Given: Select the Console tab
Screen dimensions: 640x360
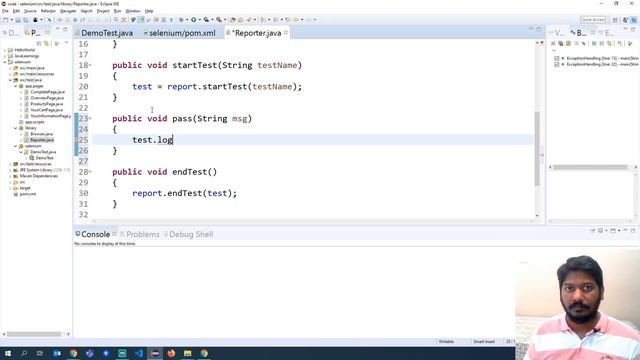Looking at the screenshot, I should [95, 234].
